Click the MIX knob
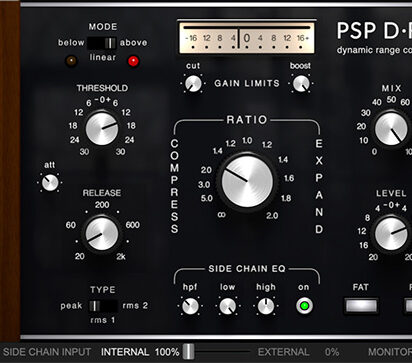This screenshot has height=363, width=412. (391, 129)
